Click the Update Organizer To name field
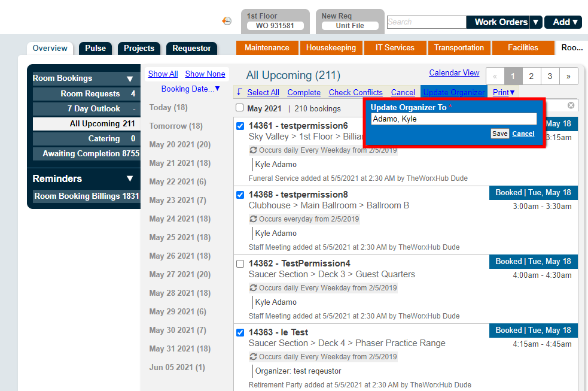588x391 pixels. 454,119
